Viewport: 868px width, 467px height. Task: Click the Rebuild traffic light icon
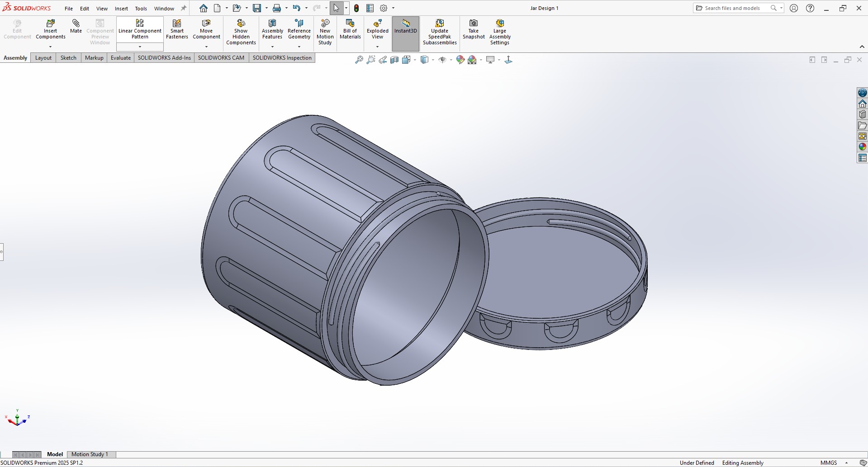356,8
